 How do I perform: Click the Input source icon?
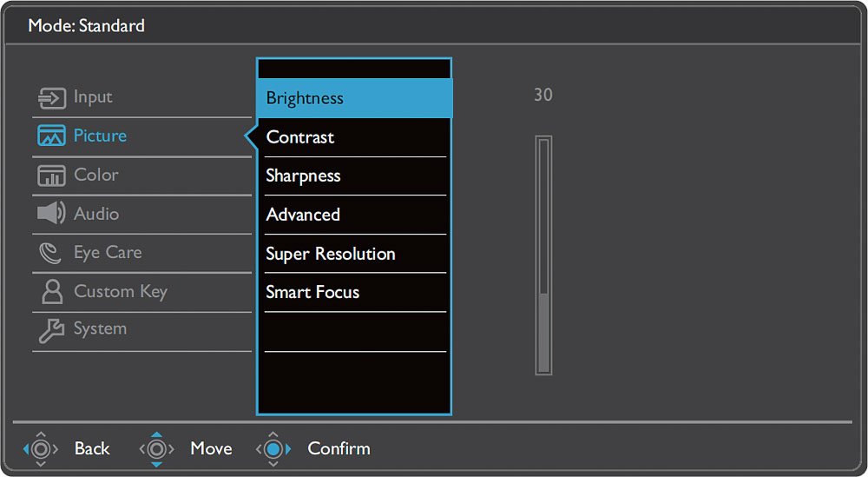coord(51,98)
